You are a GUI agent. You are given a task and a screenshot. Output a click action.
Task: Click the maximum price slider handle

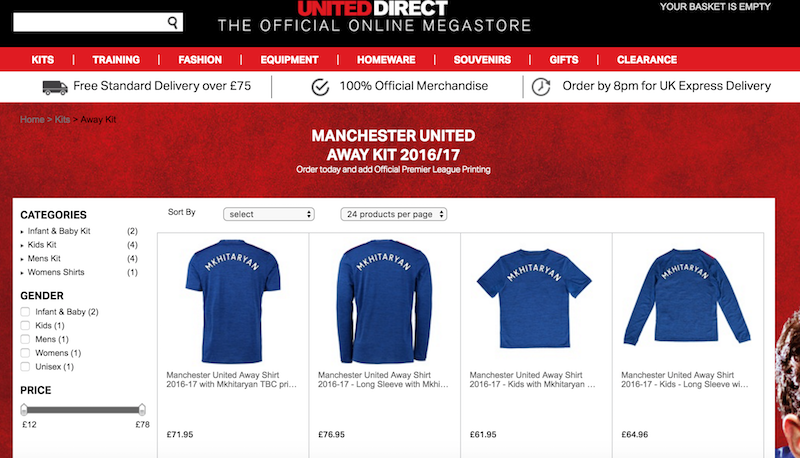point(142,410)
